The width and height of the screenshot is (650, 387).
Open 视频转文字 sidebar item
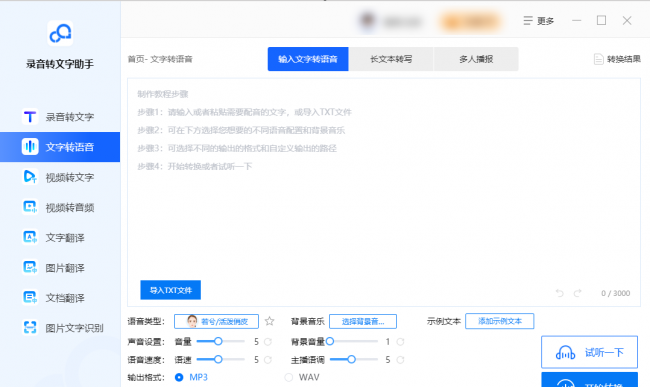[x=60, y=177]
